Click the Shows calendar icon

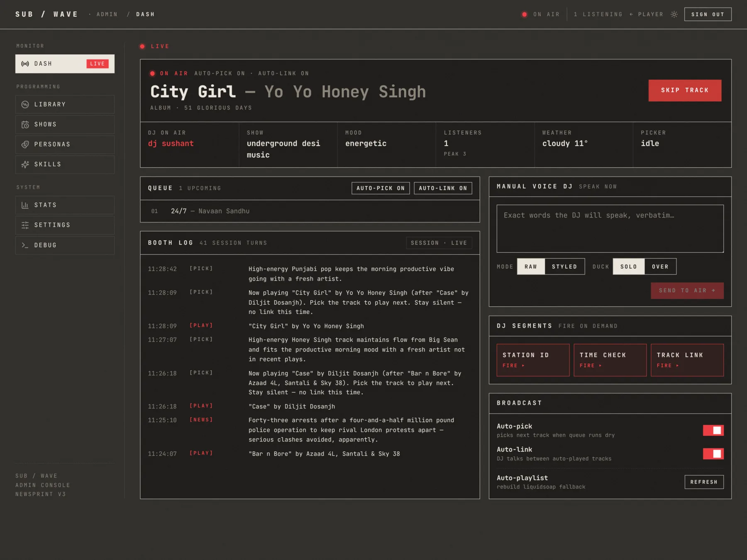tap(25, 125)
